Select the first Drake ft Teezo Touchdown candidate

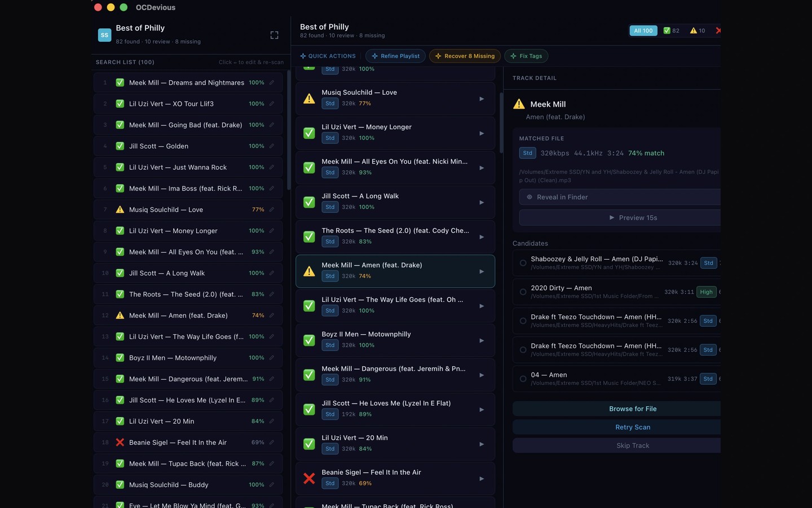[523, 321]
